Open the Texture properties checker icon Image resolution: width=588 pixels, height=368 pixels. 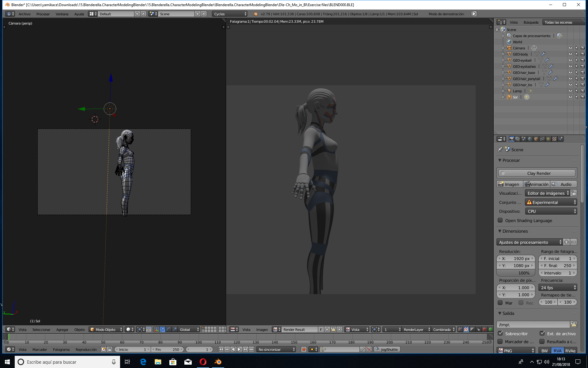[x=554, y=139]
